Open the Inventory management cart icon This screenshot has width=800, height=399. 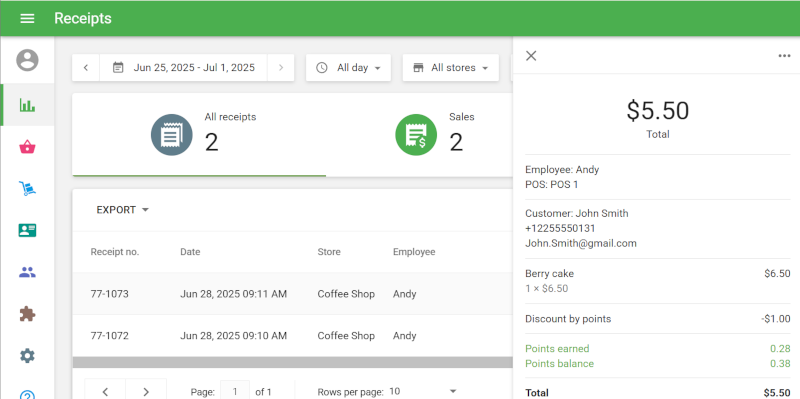tap(27, 188)
